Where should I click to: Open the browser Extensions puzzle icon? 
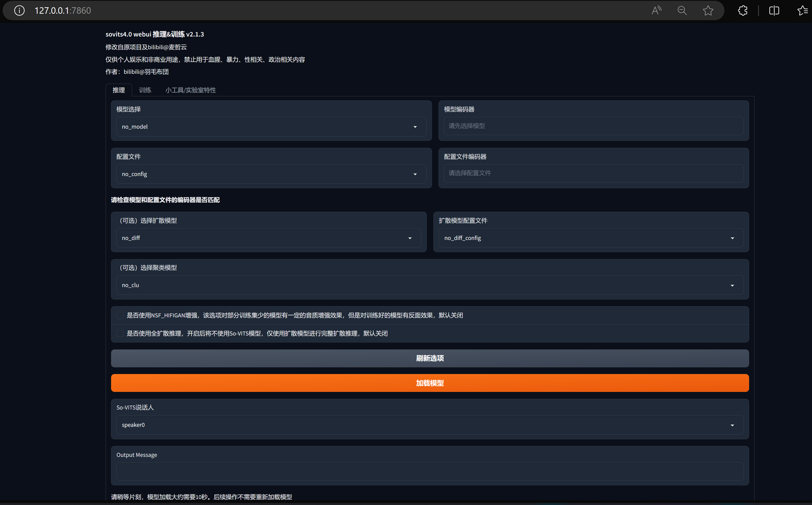[743, 11]
